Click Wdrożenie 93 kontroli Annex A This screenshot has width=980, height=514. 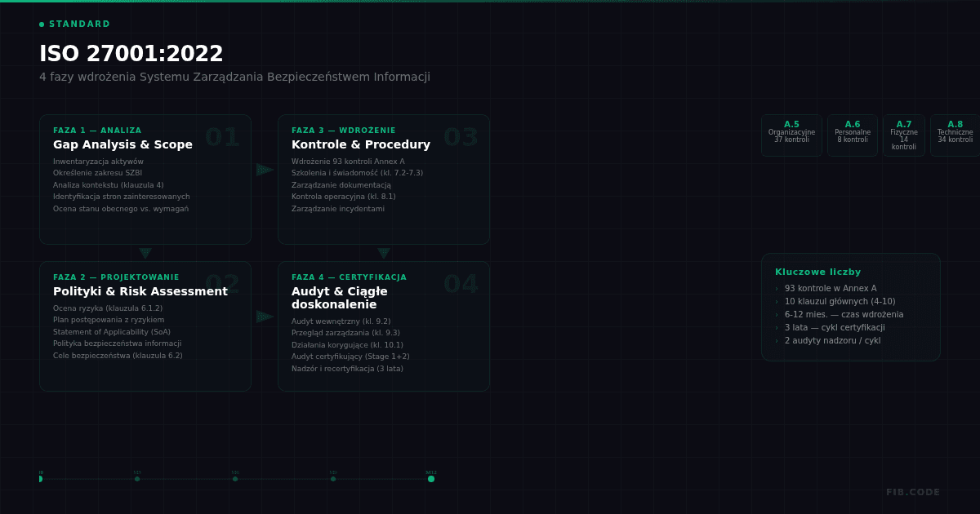pyautogui.click(x=348, y=162)
